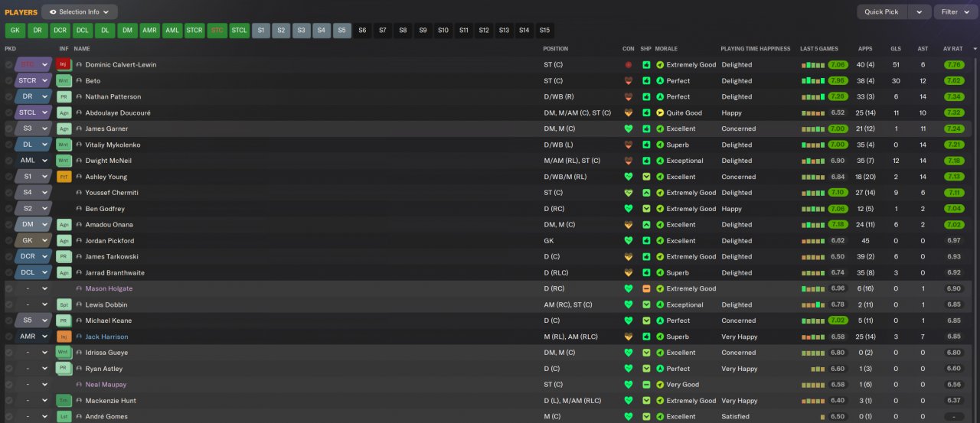Screen dimensions: 980x423
Task: Sort by the PLAYING TIME HAPPINESS header
Action: [x=756, y=49]
